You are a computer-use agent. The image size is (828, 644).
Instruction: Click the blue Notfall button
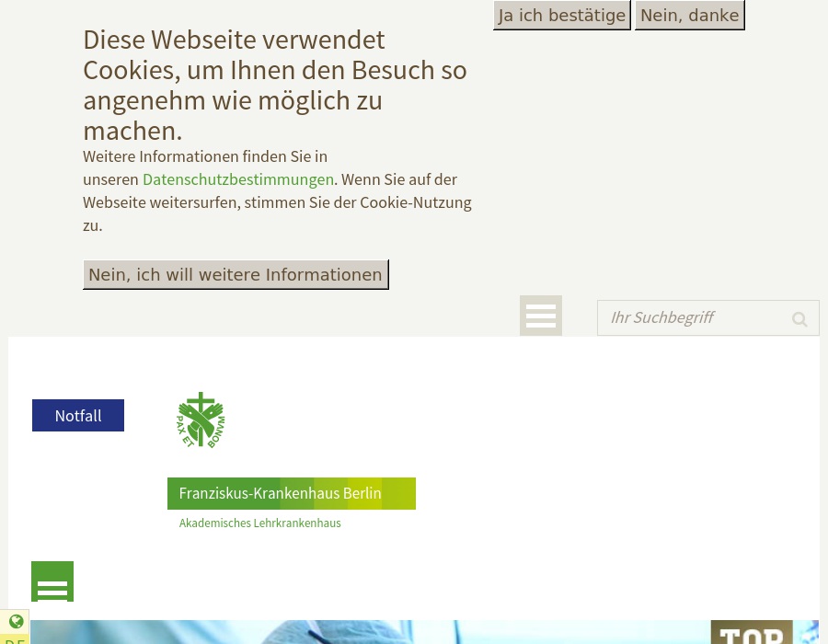[x=78, y=416]
